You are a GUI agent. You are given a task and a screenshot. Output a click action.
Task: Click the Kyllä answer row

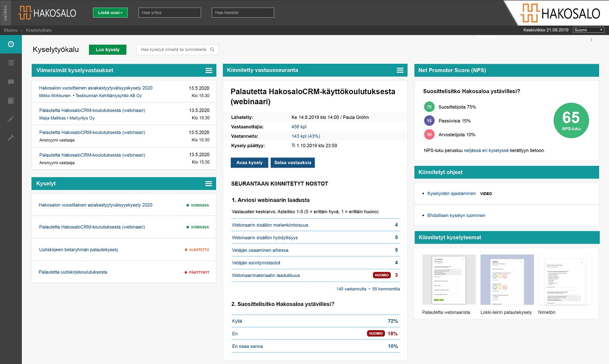coord(315,321)
